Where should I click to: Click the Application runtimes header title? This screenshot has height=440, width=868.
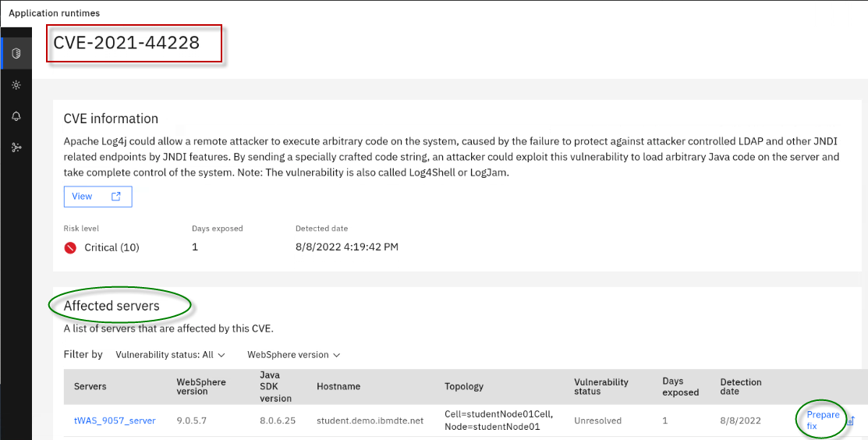coord(54,13)
